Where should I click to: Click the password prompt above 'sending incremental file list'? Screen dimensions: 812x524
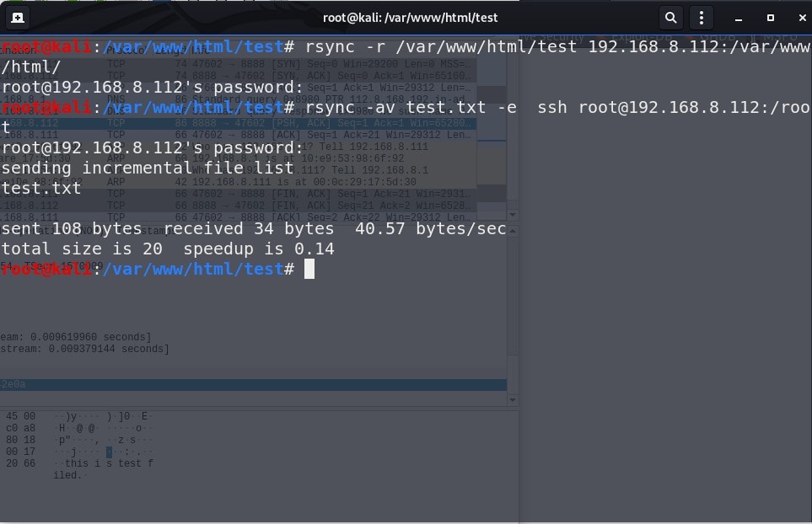pos(153,147)
